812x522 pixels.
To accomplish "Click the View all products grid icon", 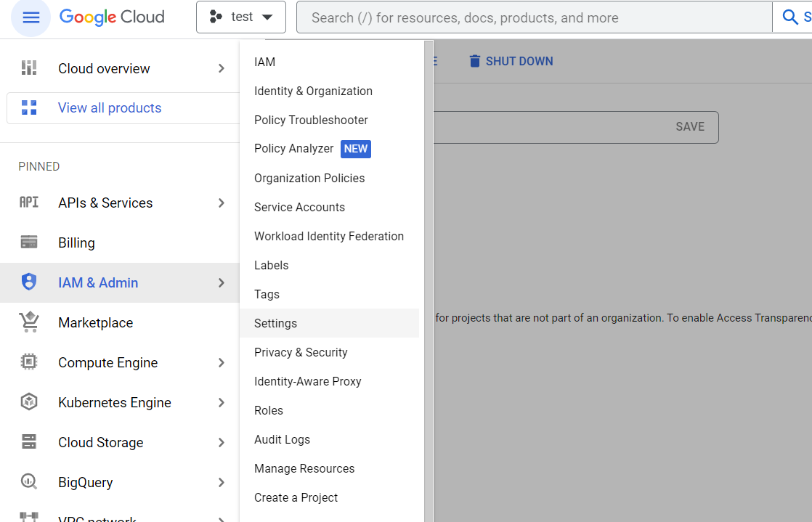I will pos(29,107).
